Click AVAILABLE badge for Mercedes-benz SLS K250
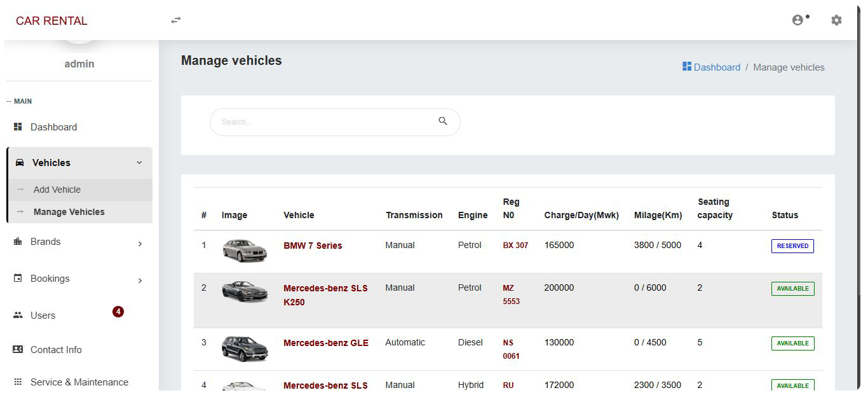The width and height of the screenshot is (868, 395). (x=792, y=289)
